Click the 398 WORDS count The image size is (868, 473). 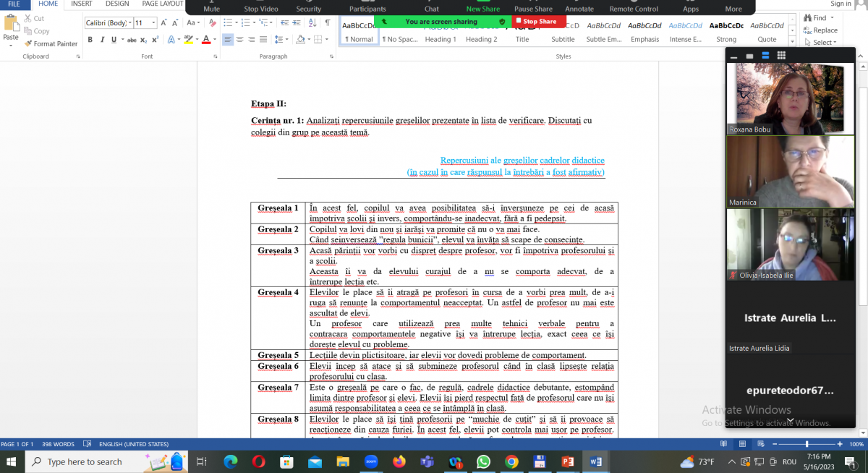(58, 444)
